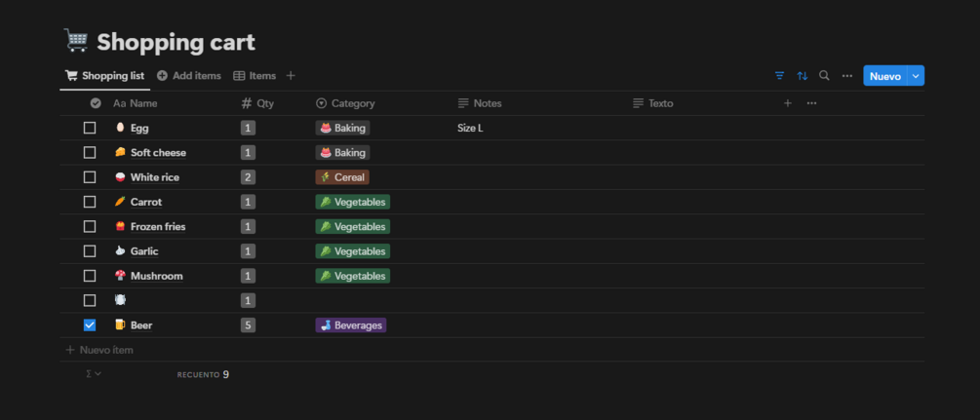Open the sum calculation dropdown in footer
The image size is (980, 420).
point(94,374)
